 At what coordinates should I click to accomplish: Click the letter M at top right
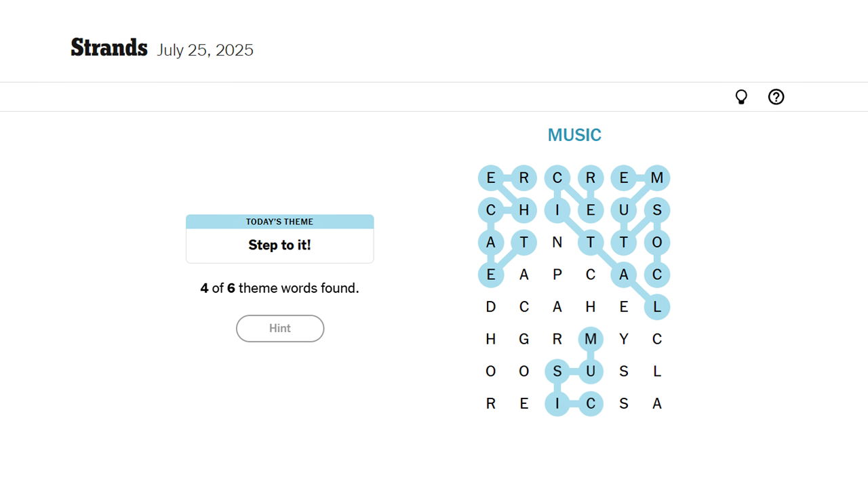pyautogui.click(x=656, y=178)
